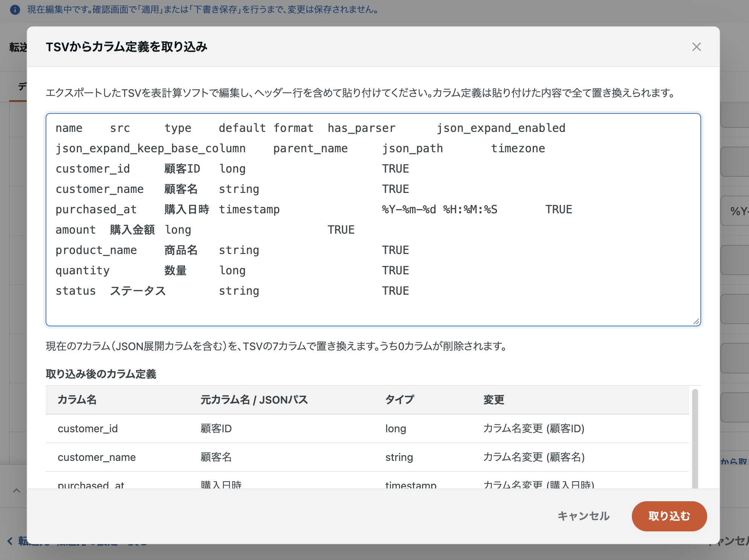The width and height of the screenshot is (749, 560).
Task: Click the %Y-%m-%d %H:%M:%S format text
Action: pyautogui.click(x=440, y=210)
